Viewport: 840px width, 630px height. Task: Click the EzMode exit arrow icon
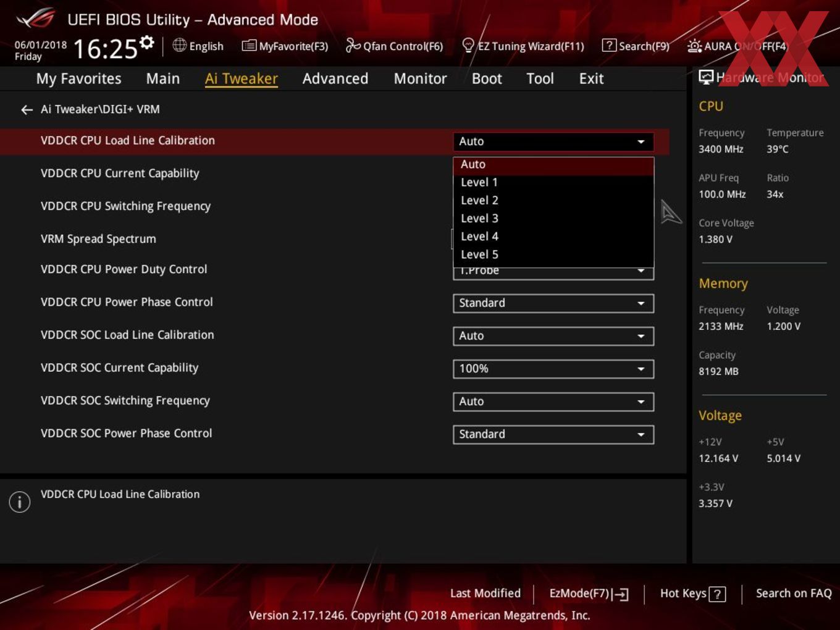621,594
